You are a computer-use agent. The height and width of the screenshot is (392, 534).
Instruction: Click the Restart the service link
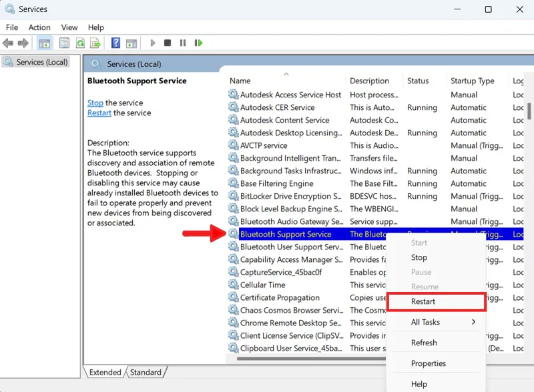point(99,113)
